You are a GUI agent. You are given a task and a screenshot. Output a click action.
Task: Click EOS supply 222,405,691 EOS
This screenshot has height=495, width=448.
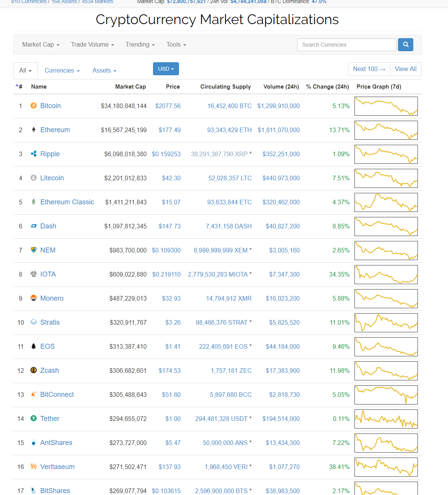(223, 346)
